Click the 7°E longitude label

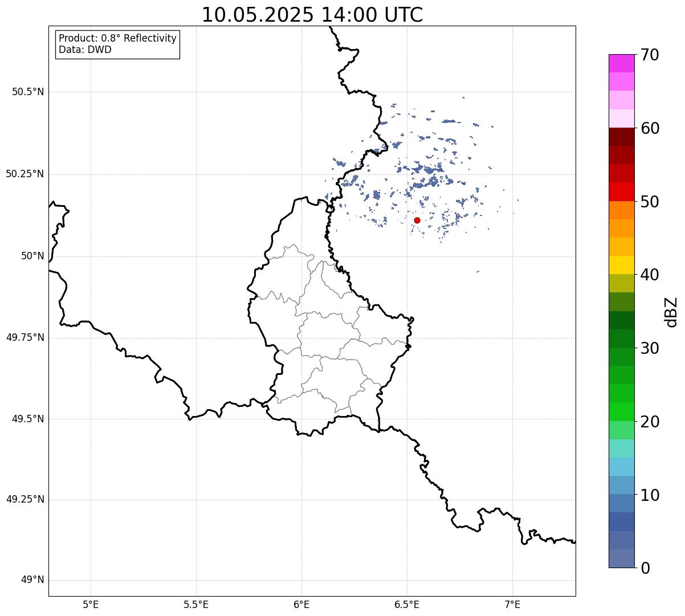point(512,604)
